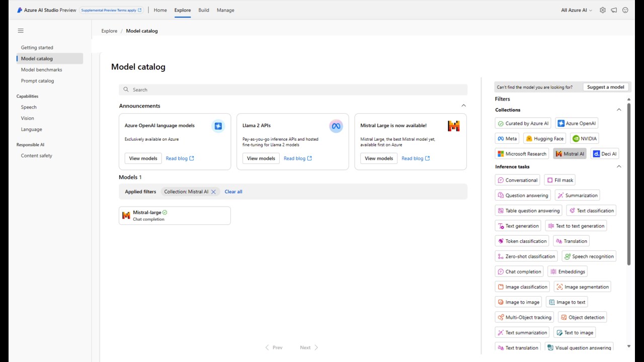Click the hamburger menu icon in sidebar
644x362 pixels.
point(21,31)
